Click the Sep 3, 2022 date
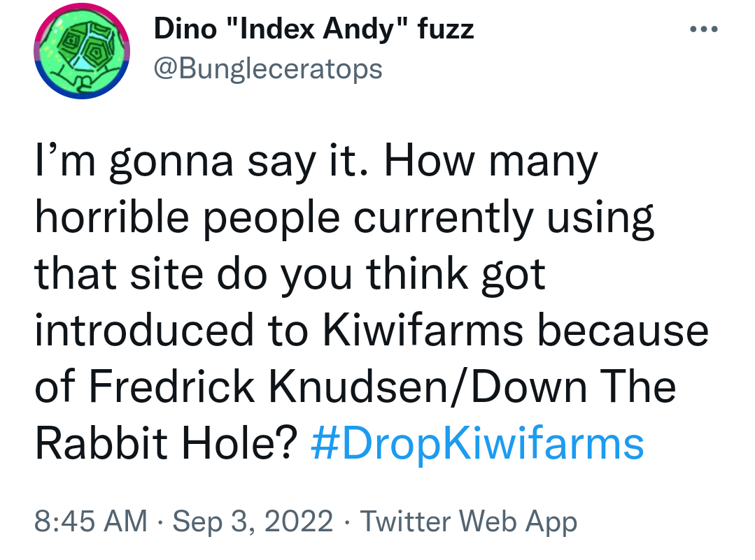 click(x=253, y=521)
